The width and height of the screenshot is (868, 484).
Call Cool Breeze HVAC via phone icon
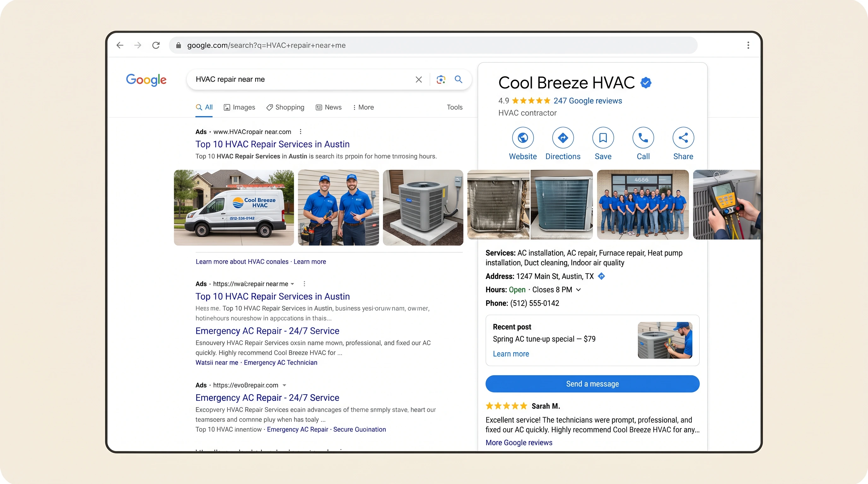(643, 138)
